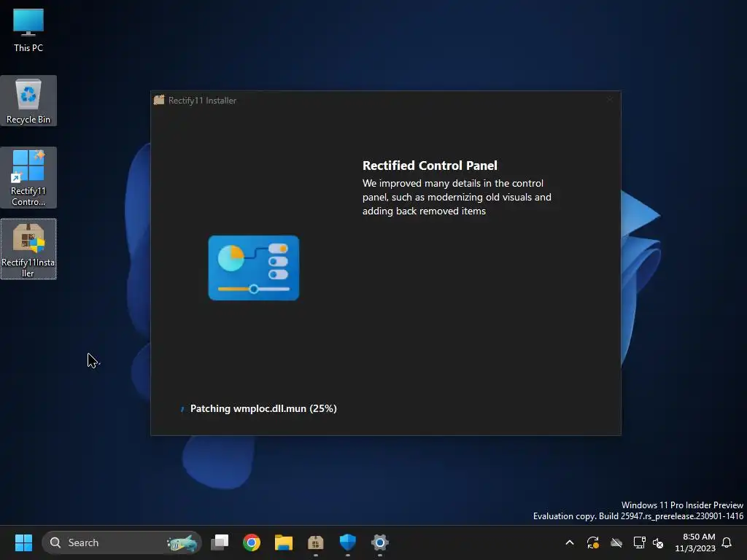Select the Recycle Bin desktop icon
This screenshot has width=747, height=560.
click(x=28, y=101)
